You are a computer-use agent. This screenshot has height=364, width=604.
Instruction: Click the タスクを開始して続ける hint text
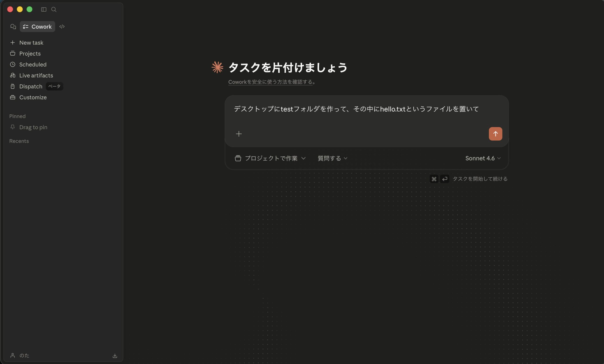click(480, 179)
